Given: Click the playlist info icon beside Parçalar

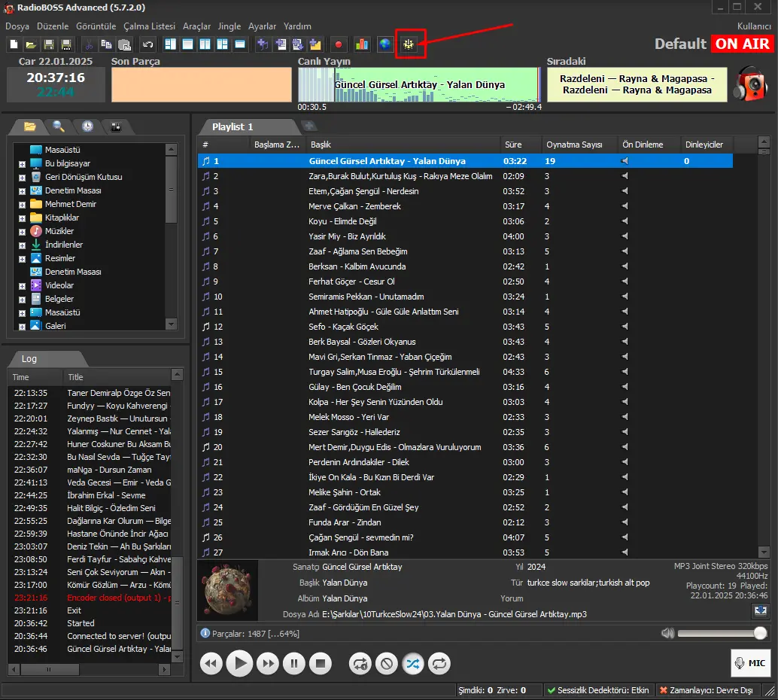Looking at the screenshot, I should [x=205, y=633].
